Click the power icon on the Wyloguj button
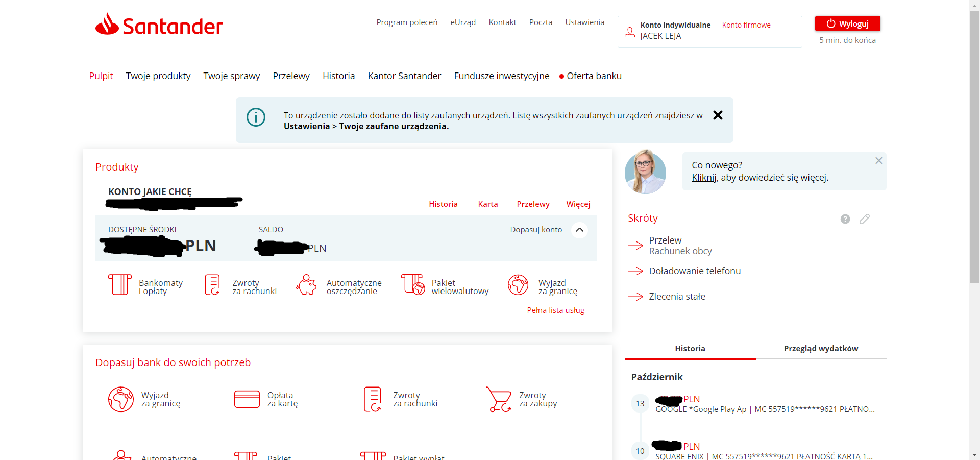This screenshot has height=460, width=980. coord(830,23)
